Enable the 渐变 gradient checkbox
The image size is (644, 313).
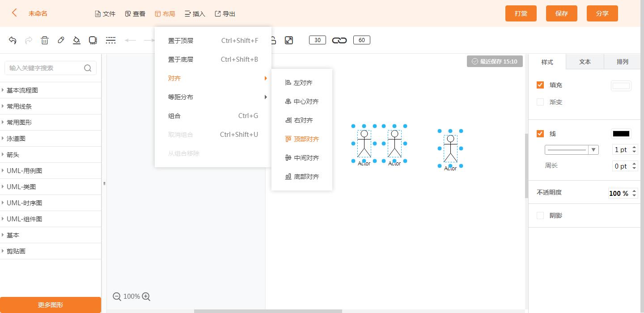coord(540,102)
